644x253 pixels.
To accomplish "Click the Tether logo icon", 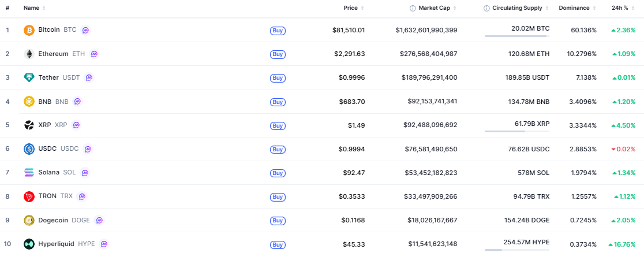I will (x=29, y=77).
